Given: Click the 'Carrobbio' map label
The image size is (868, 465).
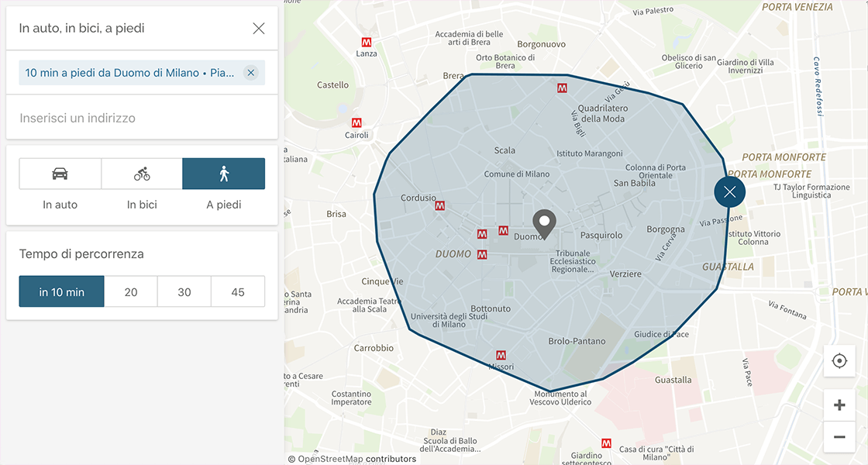Looking at the screenshot, I should point(374,348).
